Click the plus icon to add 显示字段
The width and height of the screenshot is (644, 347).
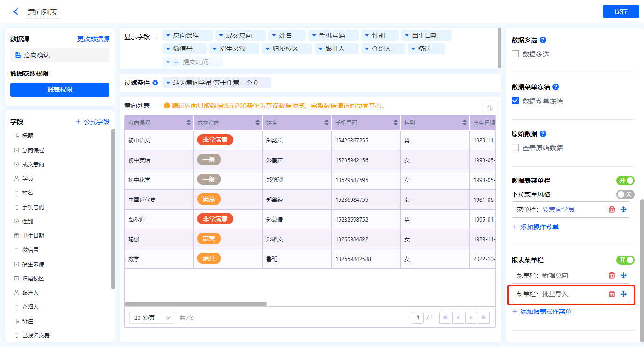(x=155, y=37)
